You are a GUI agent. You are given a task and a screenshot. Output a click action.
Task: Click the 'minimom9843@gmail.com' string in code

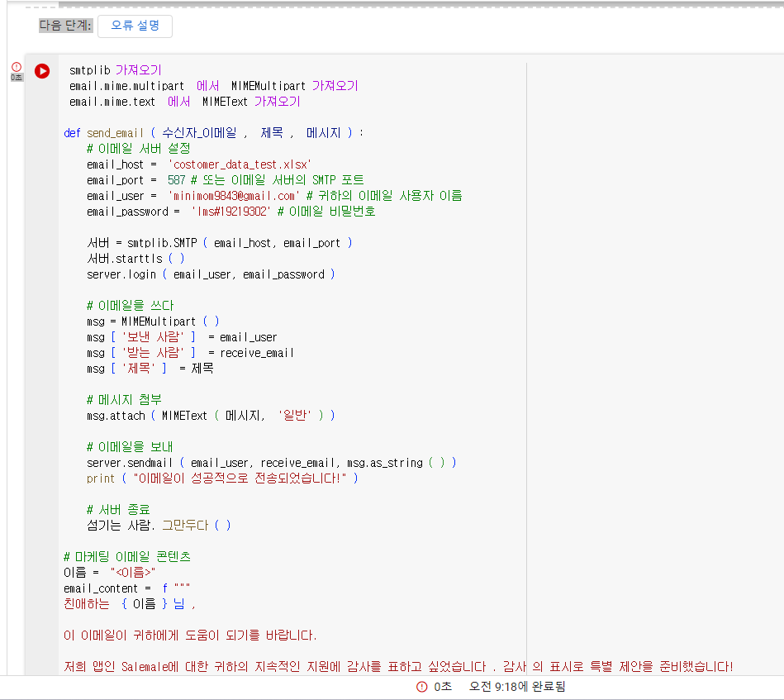click(234, 196)
